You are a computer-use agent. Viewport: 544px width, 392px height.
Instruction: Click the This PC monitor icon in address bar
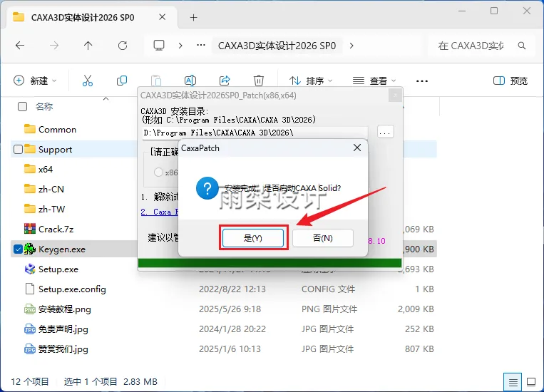159,46
